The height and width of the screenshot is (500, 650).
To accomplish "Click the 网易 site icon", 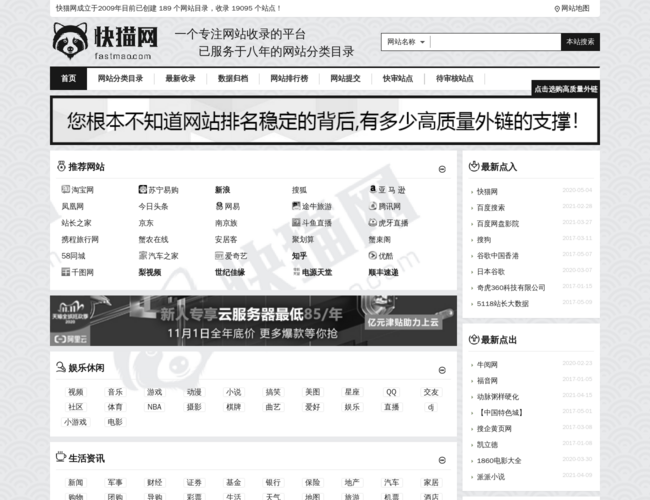I will click(219, 206).
